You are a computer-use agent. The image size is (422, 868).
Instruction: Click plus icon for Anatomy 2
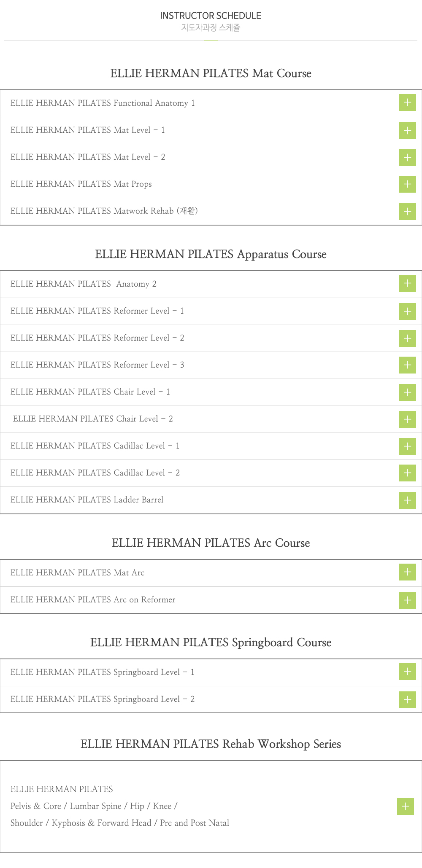pyautogui.click(x=407, y=283)
